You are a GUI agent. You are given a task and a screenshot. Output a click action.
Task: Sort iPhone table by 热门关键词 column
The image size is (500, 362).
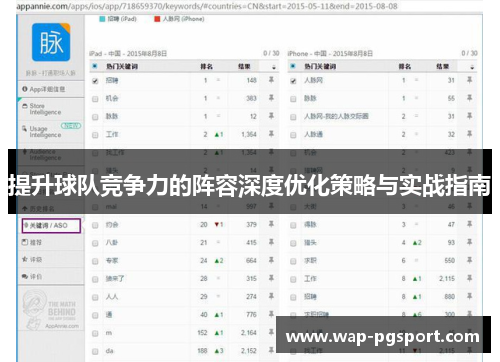(320, 67)
